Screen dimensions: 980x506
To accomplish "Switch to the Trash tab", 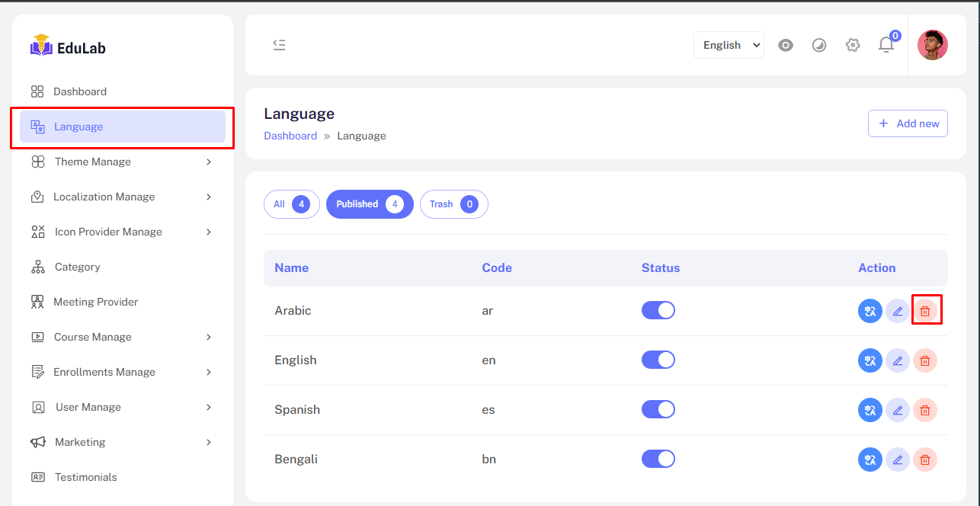I will click(x=453, y=204).
